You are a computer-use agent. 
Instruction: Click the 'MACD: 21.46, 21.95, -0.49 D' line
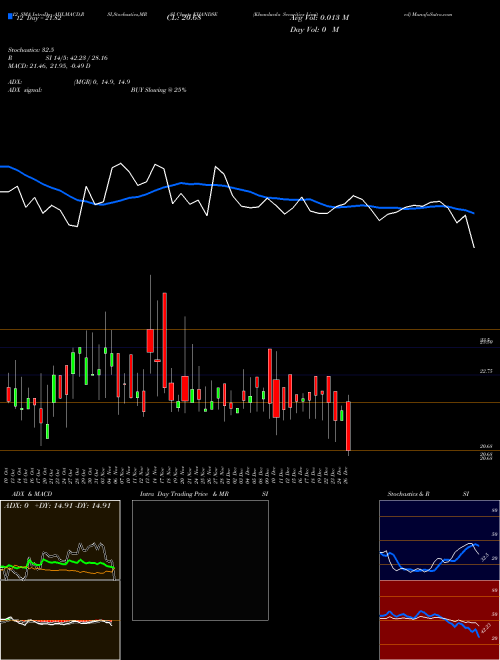[49, 66]
